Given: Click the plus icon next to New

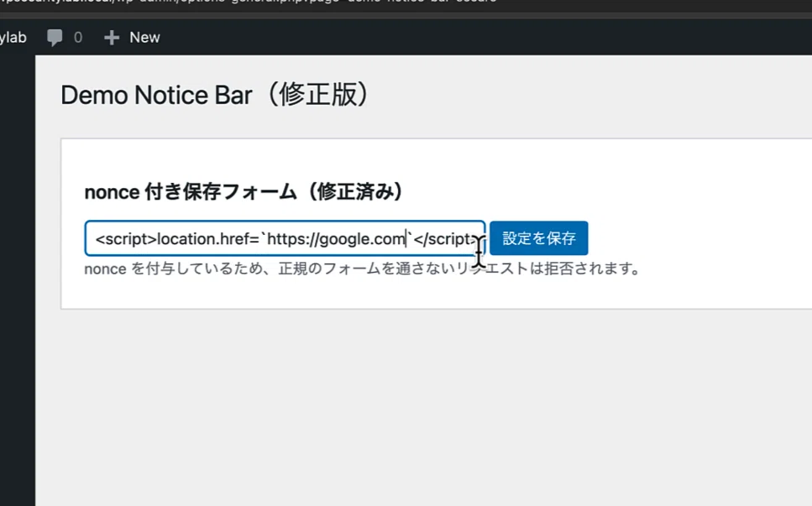Looking at the screenshot, I should pyautogui.click(x=112, y=37).
